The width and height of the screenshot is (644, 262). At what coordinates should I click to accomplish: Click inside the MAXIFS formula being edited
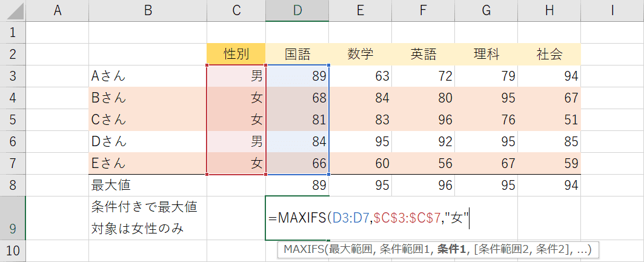tap(368, 218)
